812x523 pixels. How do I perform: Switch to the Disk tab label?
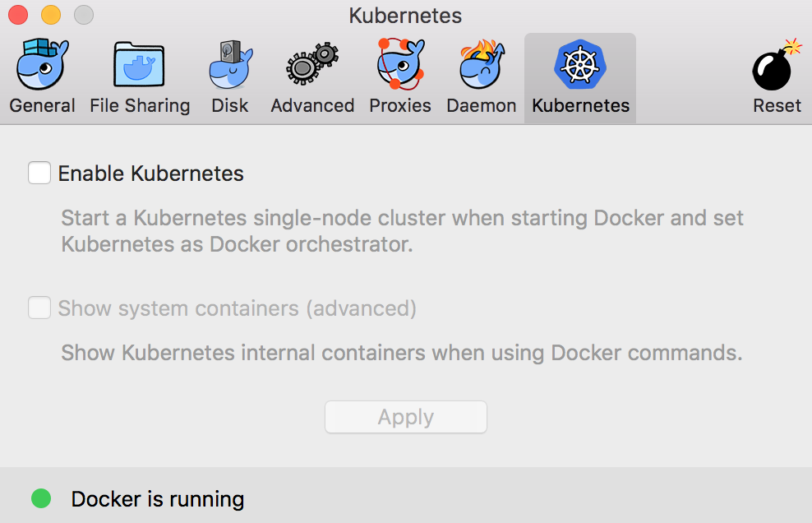[x=230, y=105]
